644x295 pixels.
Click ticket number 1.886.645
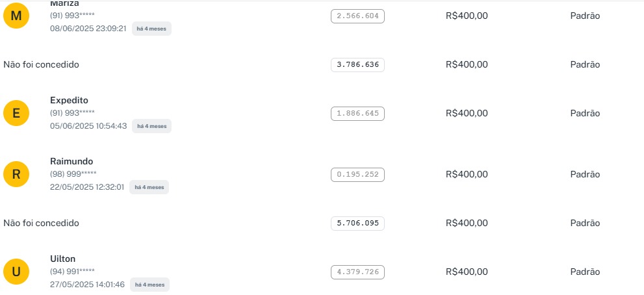357,113
